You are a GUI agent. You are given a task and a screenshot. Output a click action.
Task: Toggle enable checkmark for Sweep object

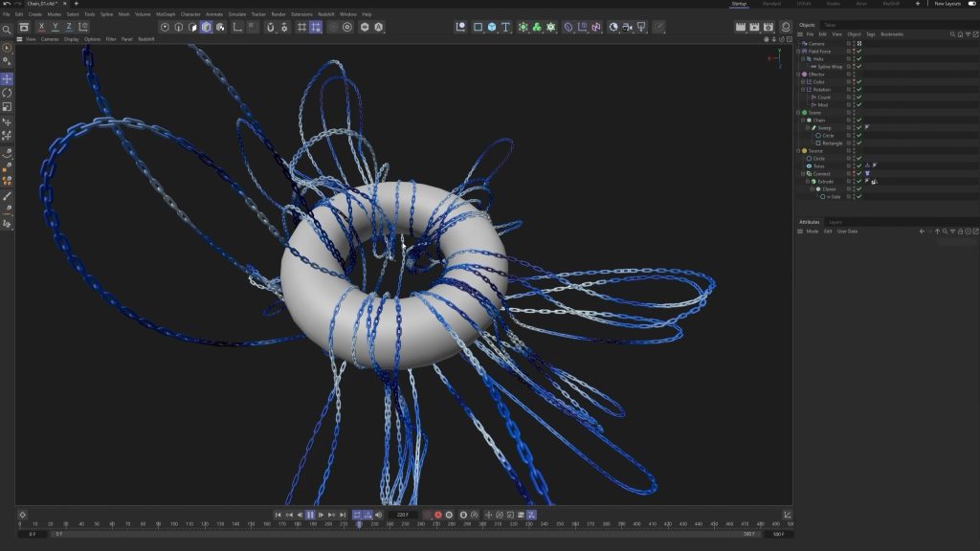pos(859,127)
